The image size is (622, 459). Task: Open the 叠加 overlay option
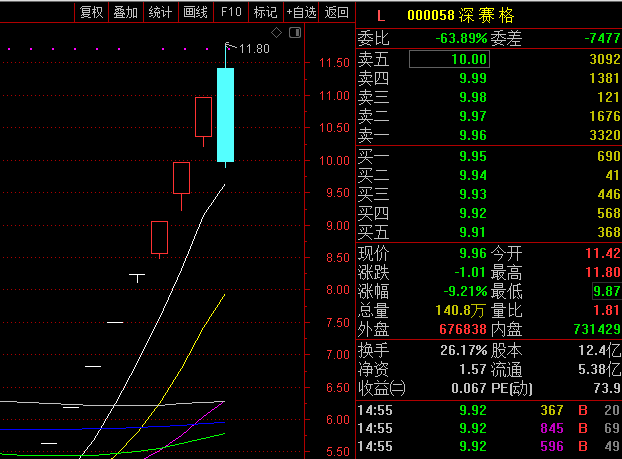tap(126, 12)
